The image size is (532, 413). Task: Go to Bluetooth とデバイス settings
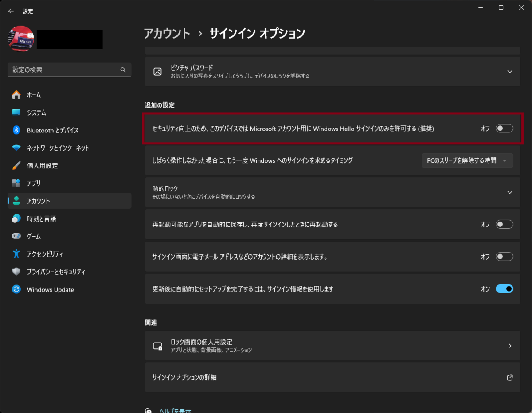70,130
